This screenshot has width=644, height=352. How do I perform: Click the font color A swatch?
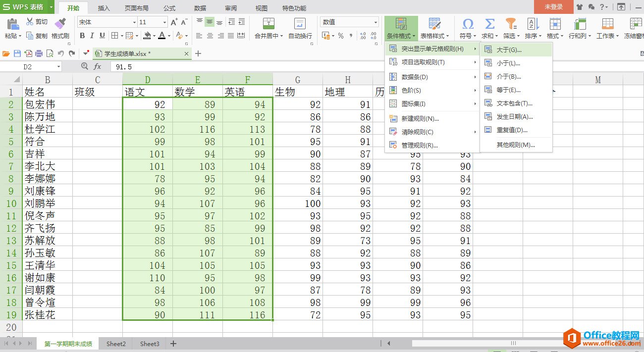point(162,36)
